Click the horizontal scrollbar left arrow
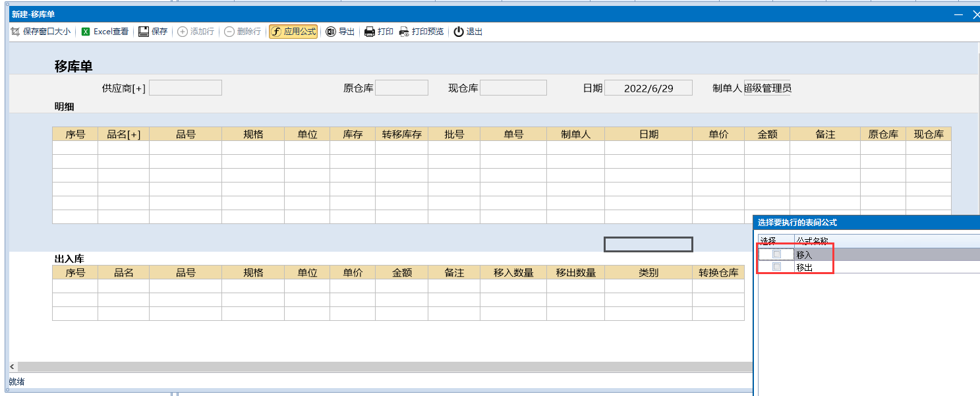The image size is (980, 396). pos(13,366)
